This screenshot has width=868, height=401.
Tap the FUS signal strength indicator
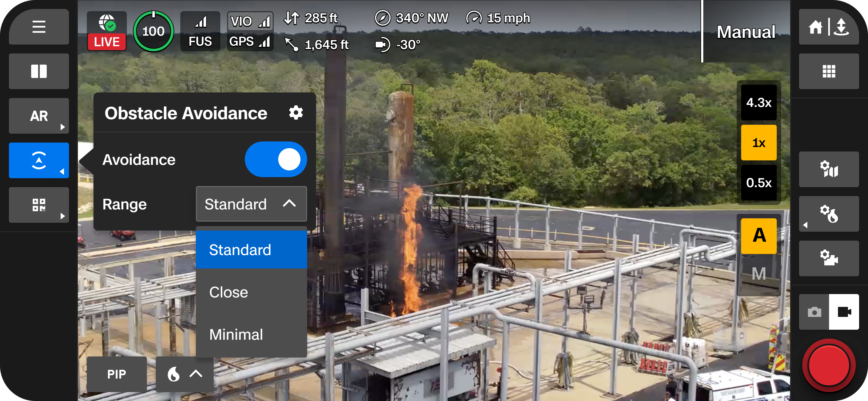tap(200, 31)
